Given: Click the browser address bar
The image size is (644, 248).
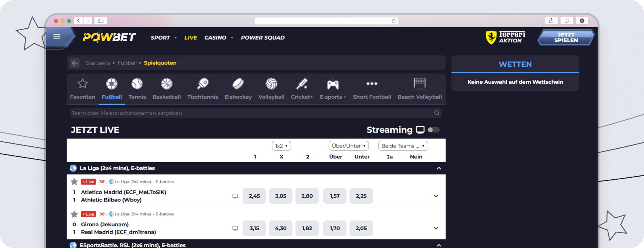Looking at the screenshot, I should pos(326,21).
